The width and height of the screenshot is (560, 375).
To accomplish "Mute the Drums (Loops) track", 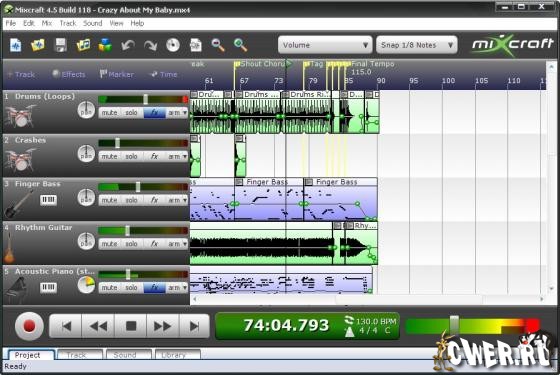I will tap(109, 112).
